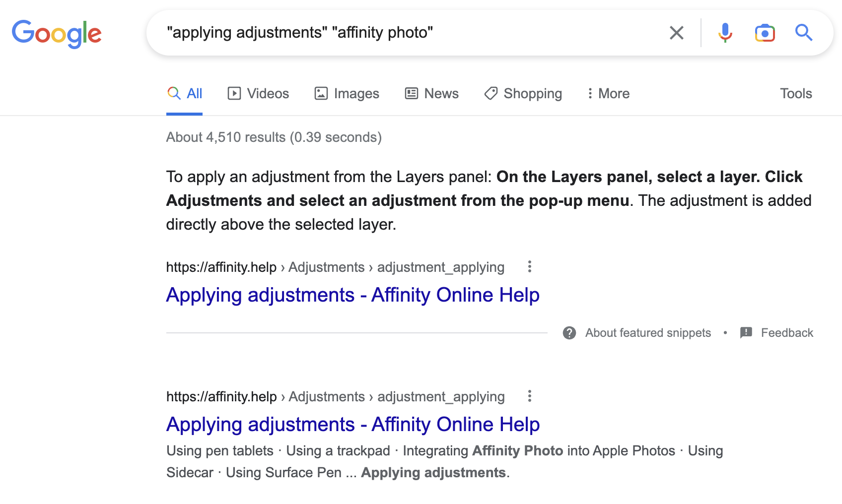Start voice search with microphone icon

pyautogui.click(x=725, y=33)
